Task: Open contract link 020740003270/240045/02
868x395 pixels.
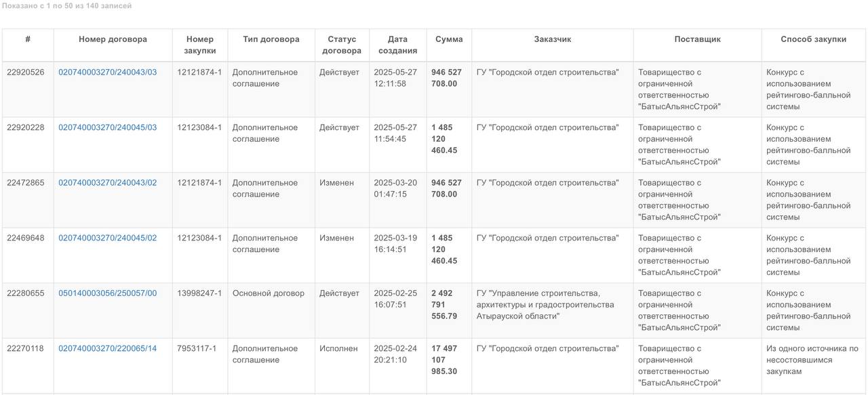Action: click(x=107, y=238)
